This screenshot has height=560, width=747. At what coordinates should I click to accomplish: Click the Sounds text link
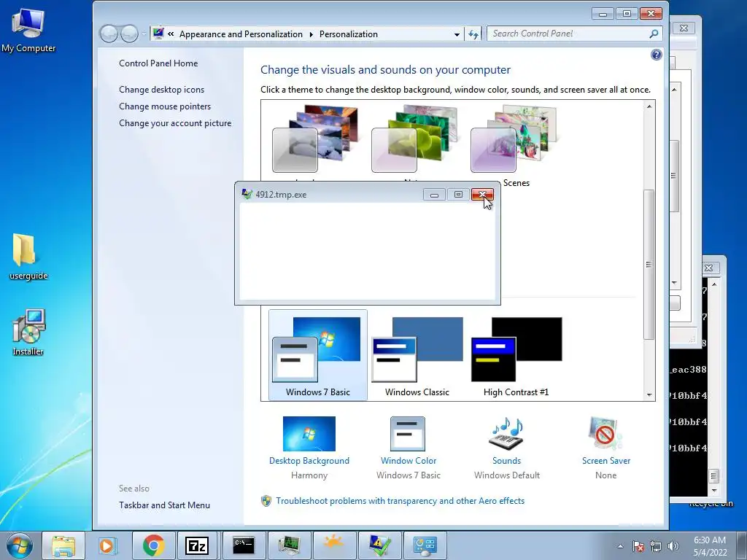coord(506,461)
